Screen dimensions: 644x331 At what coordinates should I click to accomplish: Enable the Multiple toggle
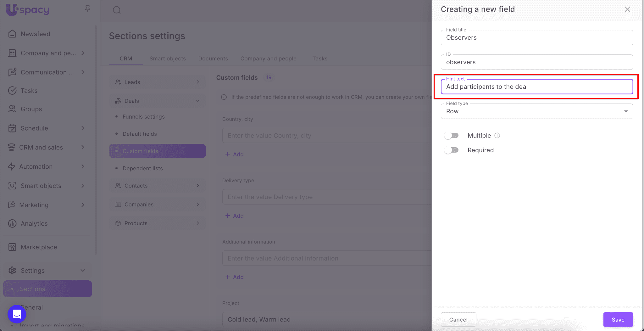[x=452, y=136]
